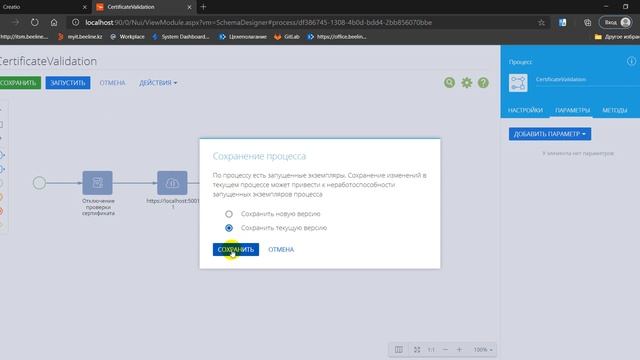Expand the ДЕЙСТВИЯ dropdown menu
The image size is (640, 360).
158,83
